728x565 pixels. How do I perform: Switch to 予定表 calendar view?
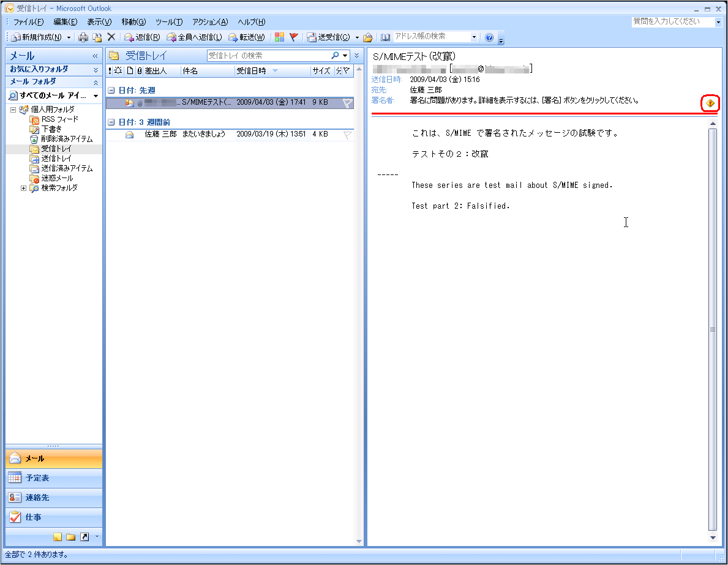point(54,478)
